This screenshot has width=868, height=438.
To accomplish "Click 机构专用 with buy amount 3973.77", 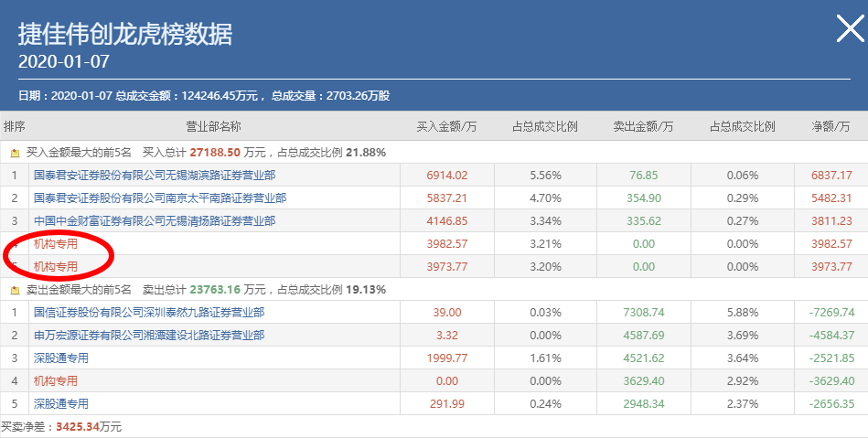I will click(x=56, y=267).
